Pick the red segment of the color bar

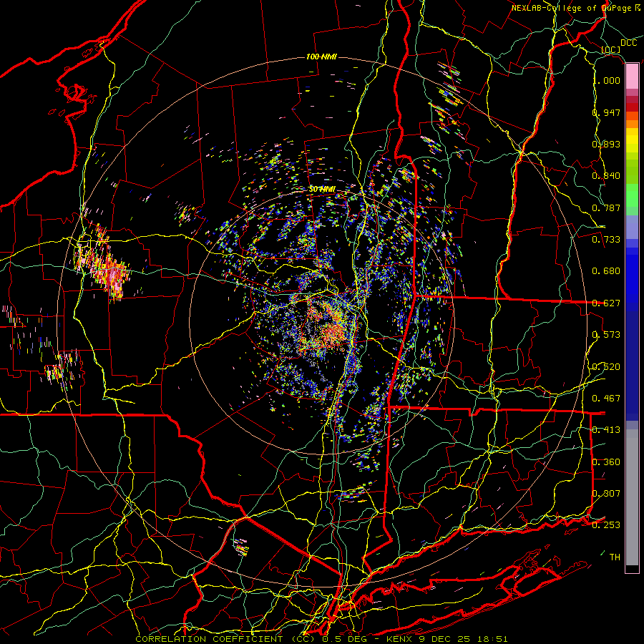tap(632, 107)
